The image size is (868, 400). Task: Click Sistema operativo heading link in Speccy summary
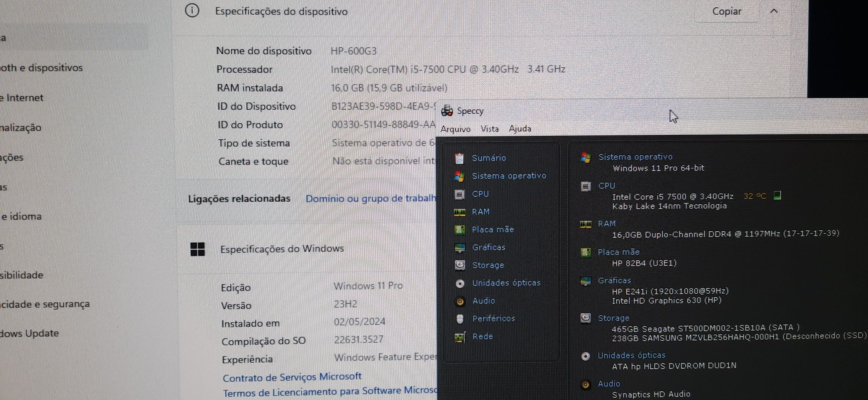(x=635, y=157)
